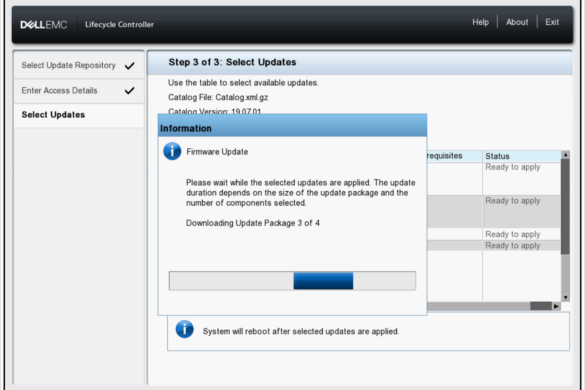This screenshot has height=390, width=585.
Task: Click the table scroll down arrow
Action: (566, 297)
